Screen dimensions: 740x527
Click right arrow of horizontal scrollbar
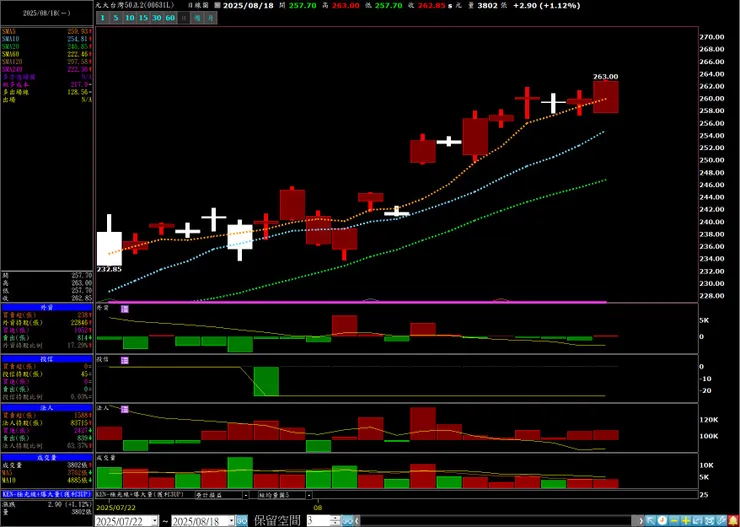[x=642, y=521]
